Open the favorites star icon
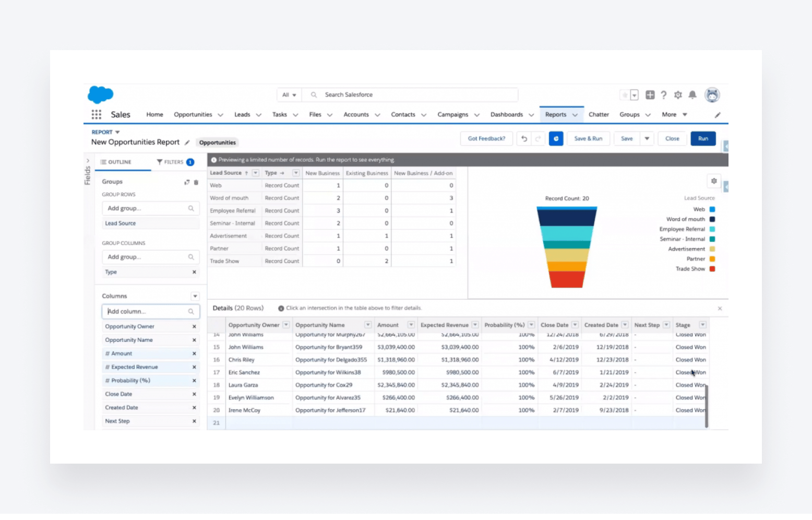This screenshot has width=812, height=520. pos(625,95)
